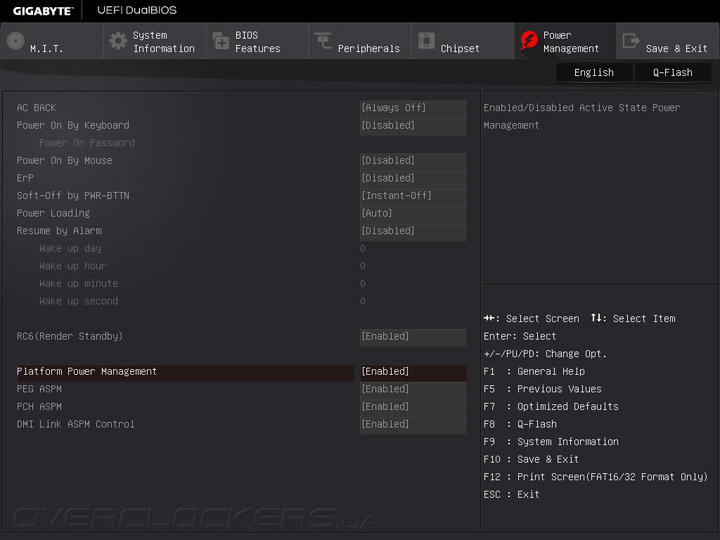This screenshot has height=540, width=720.
Task: Open the BIOS Features tab
Action: [x=257, y=41]
